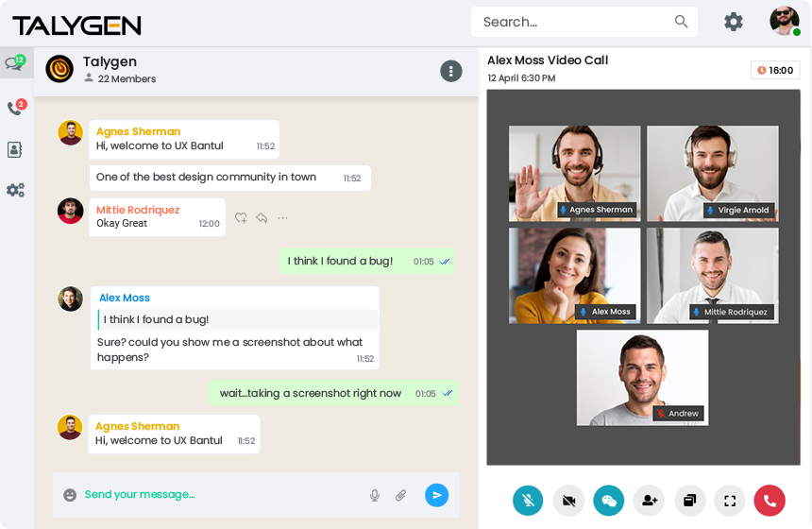
Task: Click Mittie Rodriquez's name in chat
Action: (138, 210)
